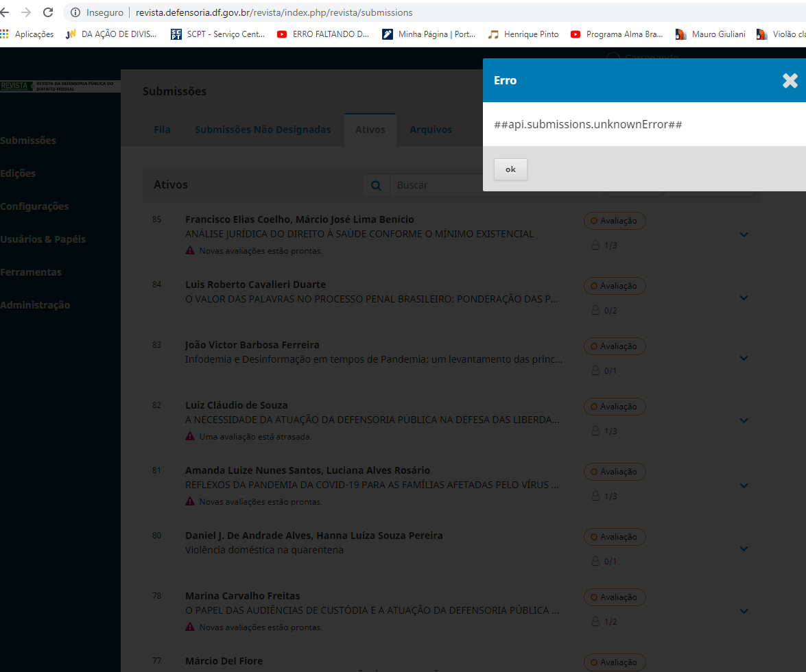Expand submission 83 by João Victor chevron

(744, 358)
